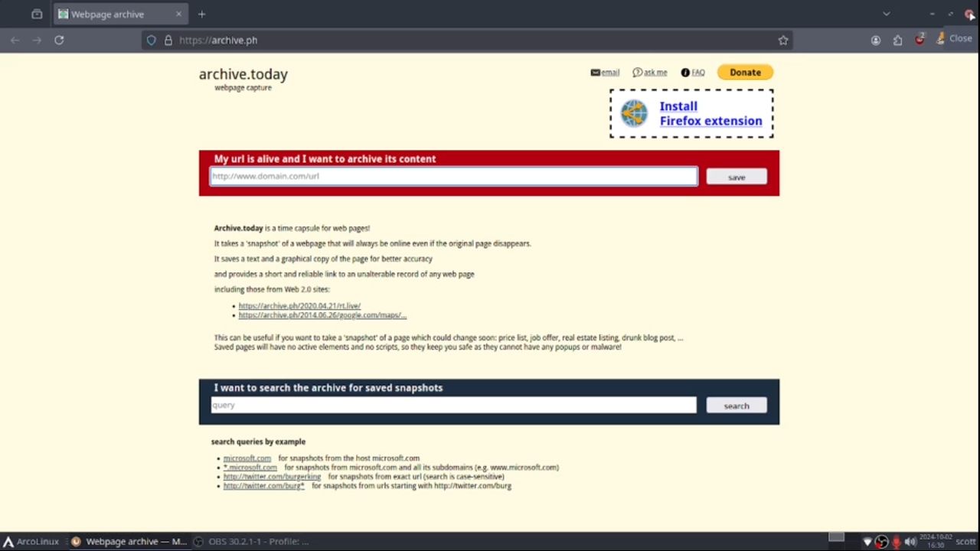Open recent browsing Firefox View icon

point(37,14)
